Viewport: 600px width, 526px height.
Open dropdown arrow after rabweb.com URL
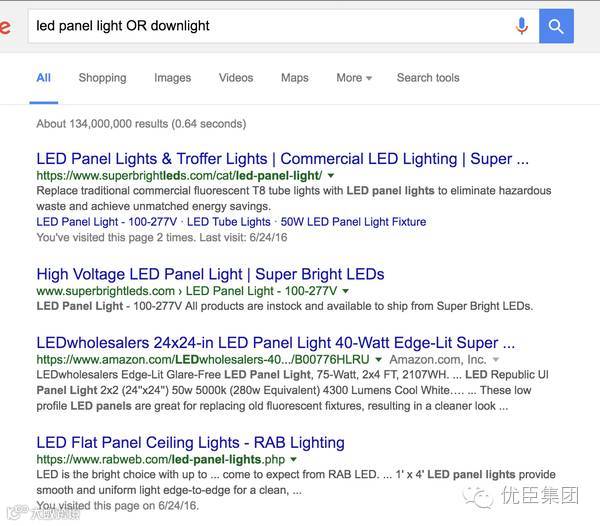[293, 459]
